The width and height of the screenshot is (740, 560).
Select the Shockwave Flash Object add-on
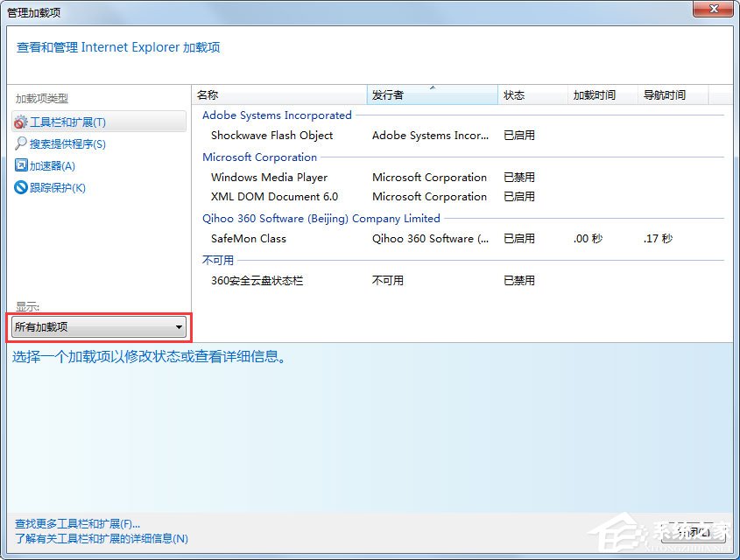271,136
